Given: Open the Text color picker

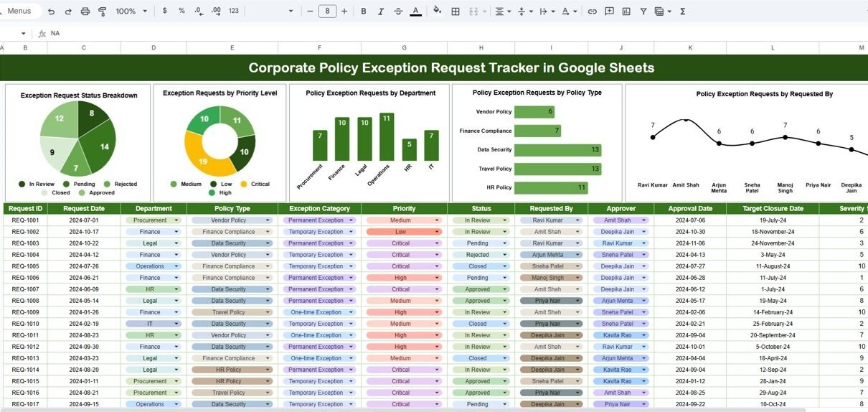Looking at the screenshot, I should 415,11.
